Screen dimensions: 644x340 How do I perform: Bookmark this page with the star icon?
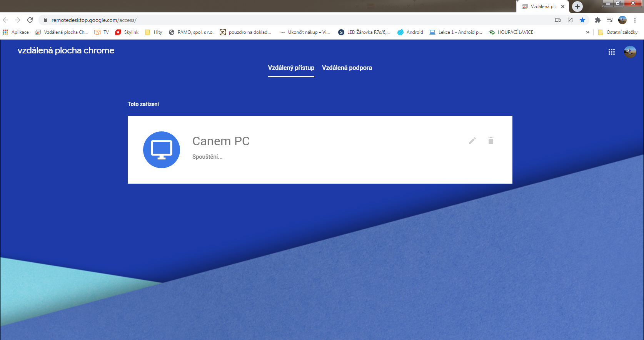point(582,20)
